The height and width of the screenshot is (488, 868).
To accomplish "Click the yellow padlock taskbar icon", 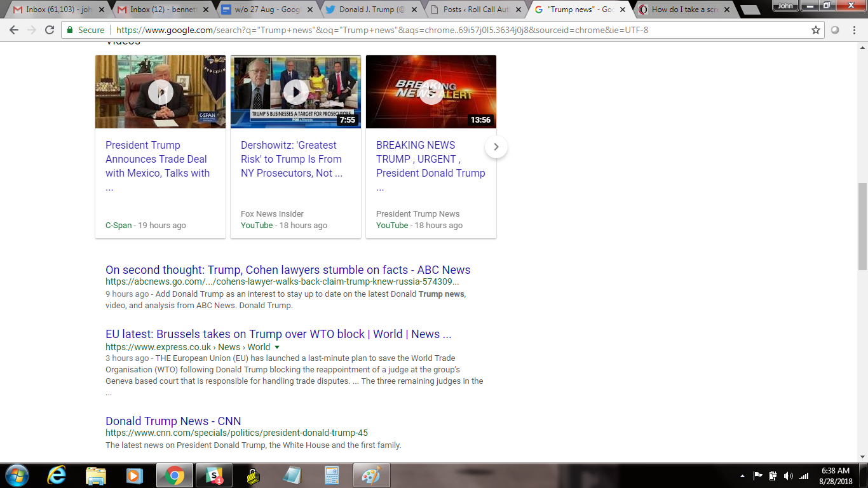I will 253,475.
